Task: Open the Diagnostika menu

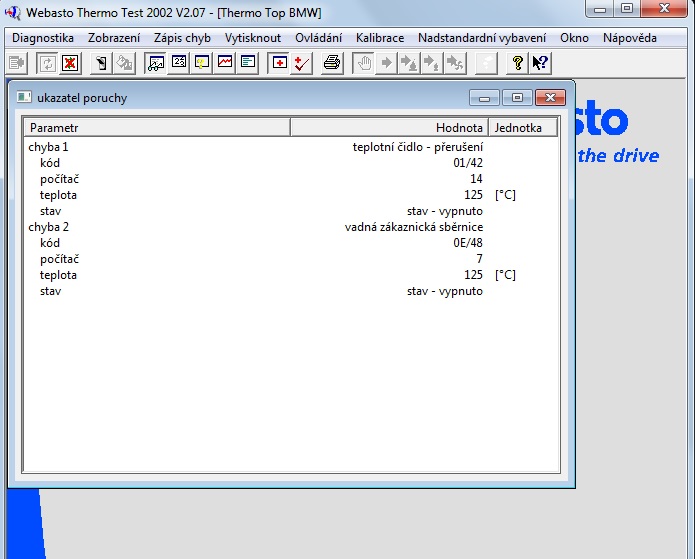Action: (x=43, y=38)
